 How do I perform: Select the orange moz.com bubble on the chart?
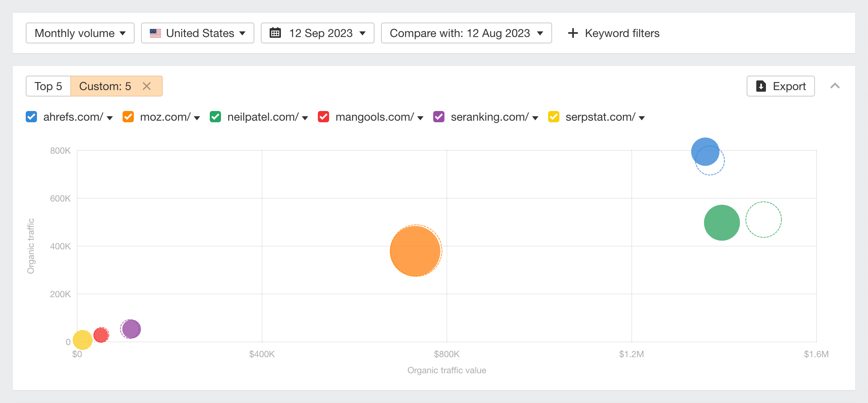coord(415,251)
